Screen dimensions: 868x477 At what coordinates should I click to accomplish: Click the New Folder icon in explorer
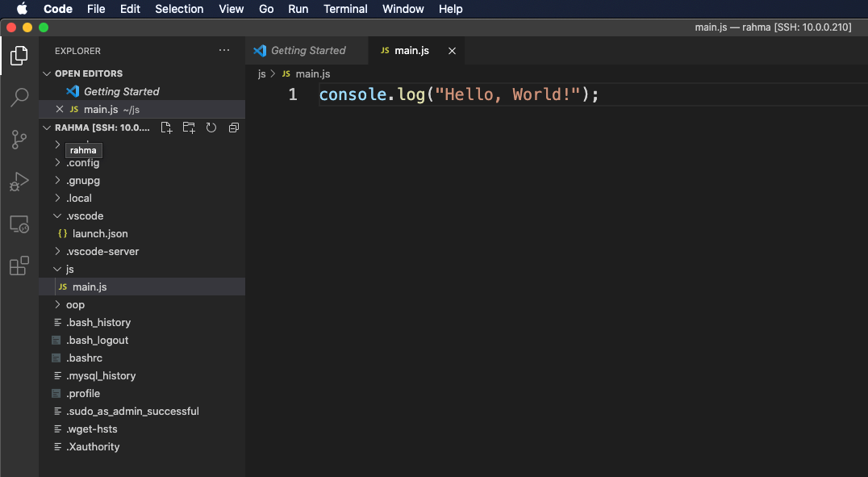189,128
